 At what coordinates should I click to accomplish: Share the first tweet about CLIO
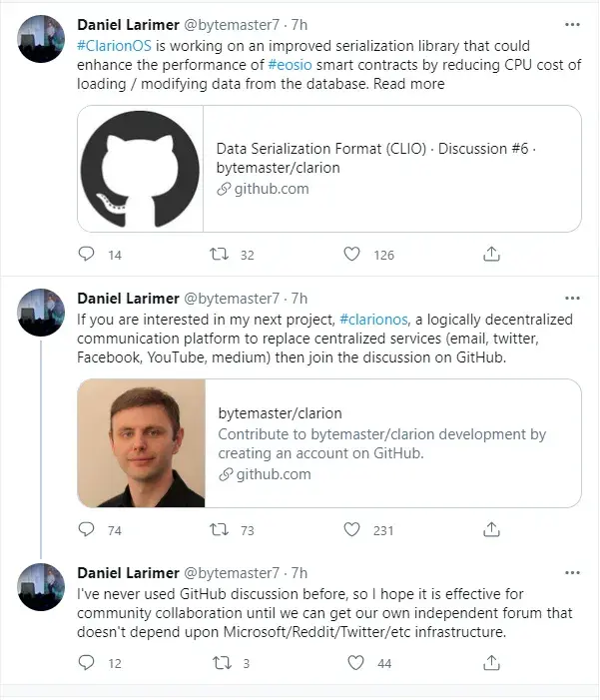(x=491, y=255)
